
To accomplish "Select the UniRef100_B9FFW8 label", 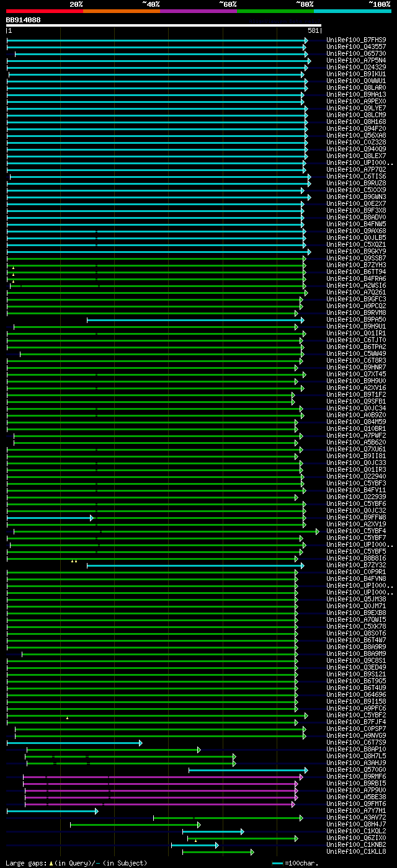I will tap(356, 517).
